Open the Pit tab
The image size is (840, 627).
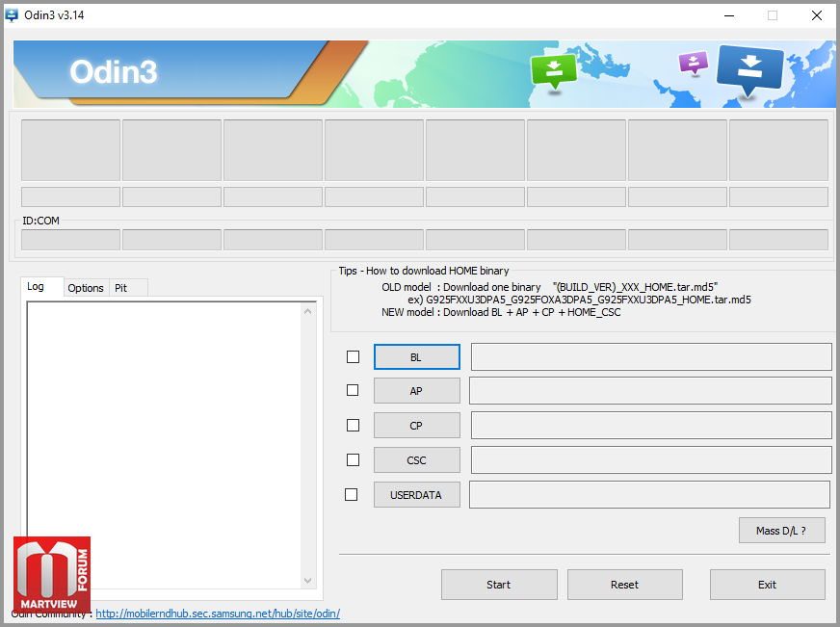tap(127, 288)
